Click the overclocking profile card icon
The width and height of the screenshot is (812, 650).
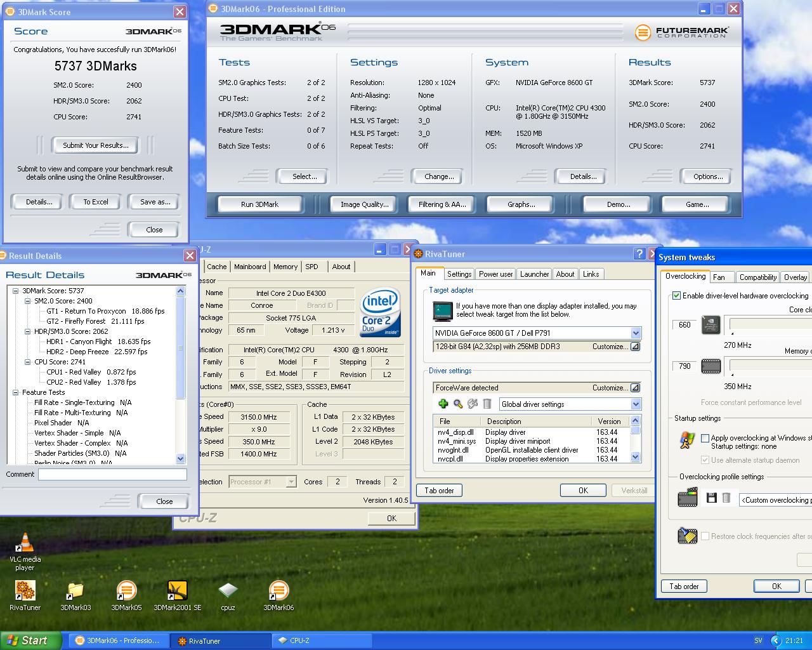(688, 498)
